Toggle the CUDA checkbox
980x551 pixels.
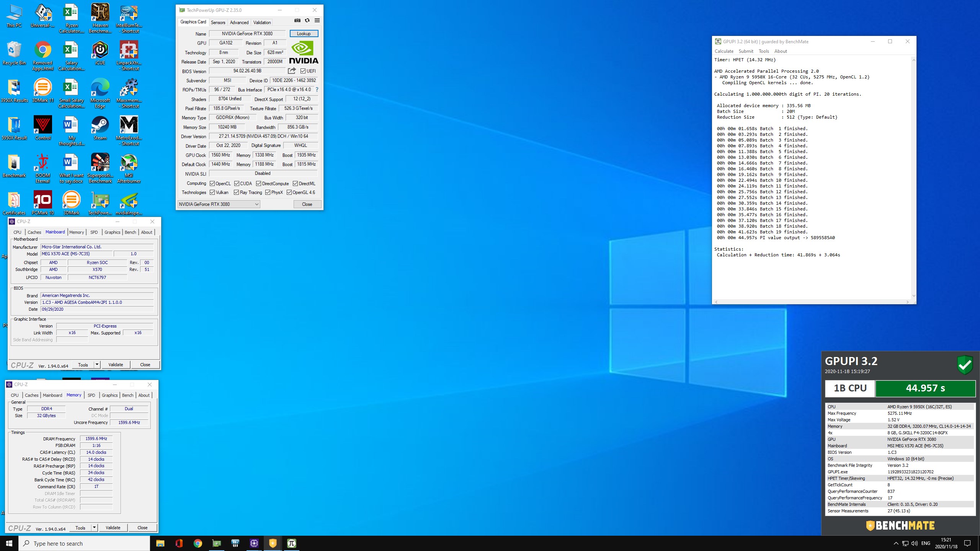(x=237, y=184)
